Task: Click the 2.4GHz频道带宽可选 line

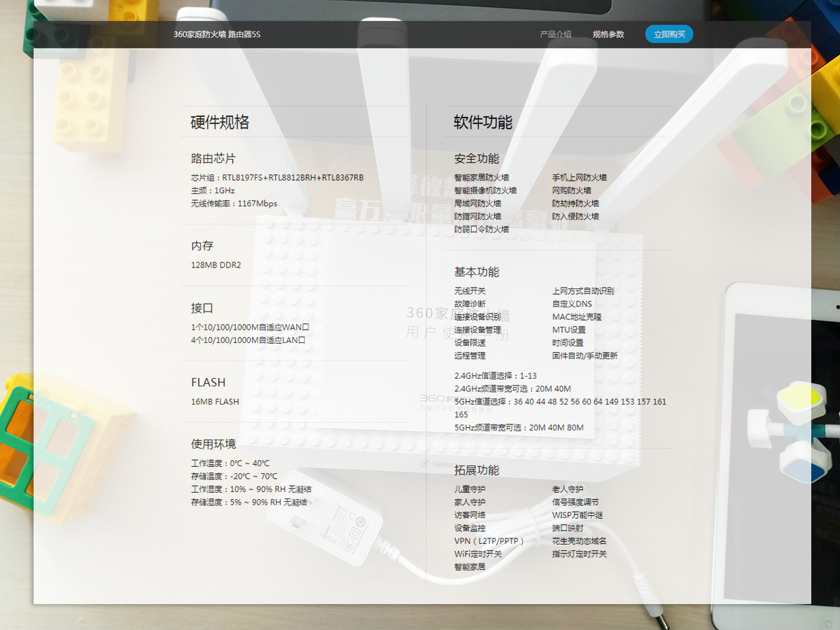Action: pyautogui.click(x=513, y=389)
